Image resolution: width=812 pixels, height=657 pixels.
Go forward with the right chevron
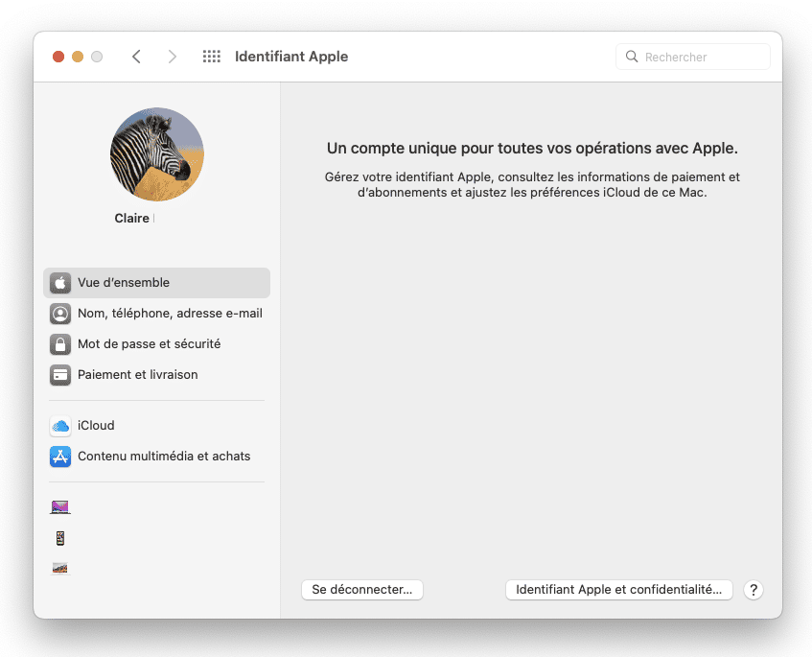point(172,57)
